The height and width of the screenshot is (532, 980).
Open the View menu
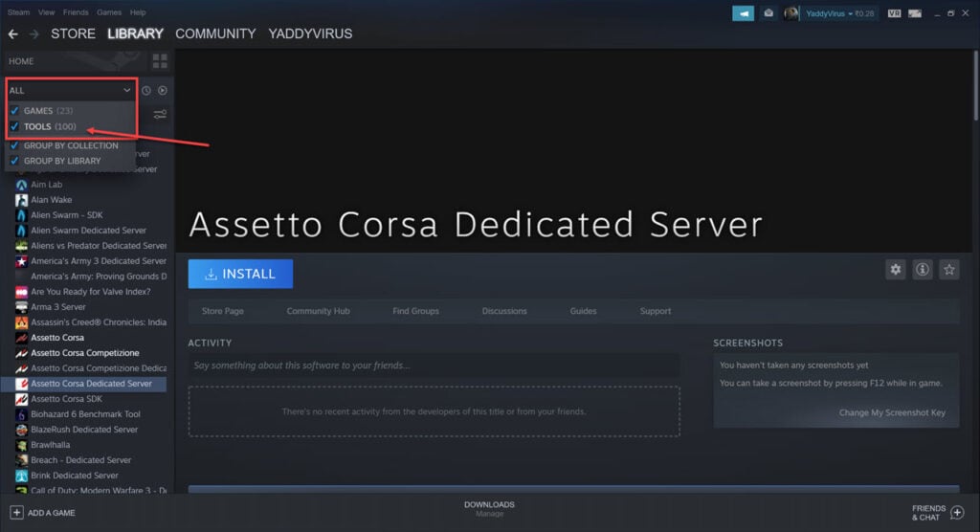pos(46,11)
